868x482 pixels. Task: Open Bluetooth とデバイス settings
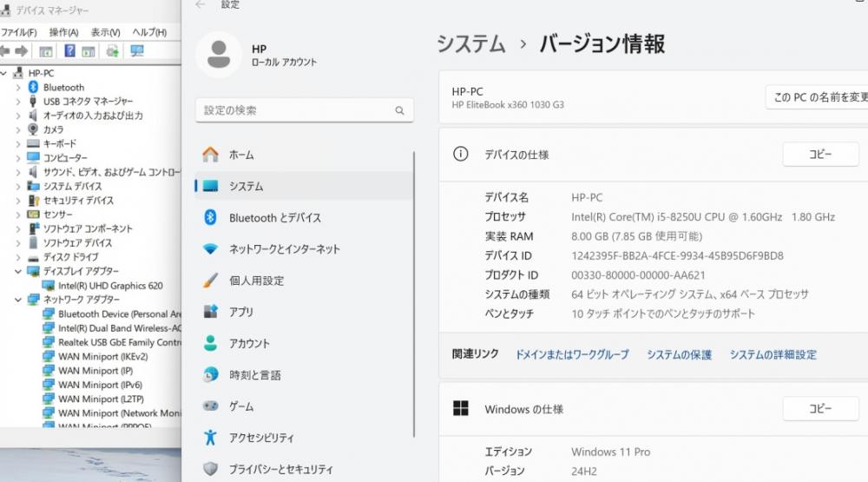tap(303, 218)
